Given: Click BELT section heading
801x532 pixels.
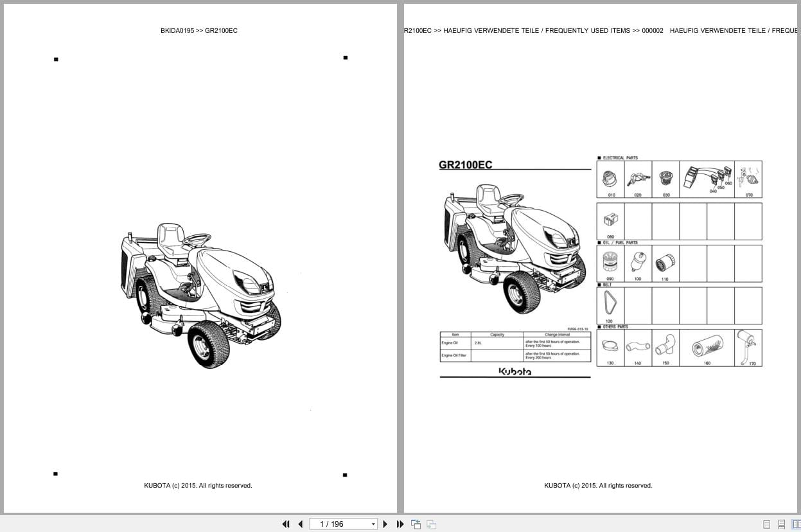Looking at the screenshot, I should (607, 285).
